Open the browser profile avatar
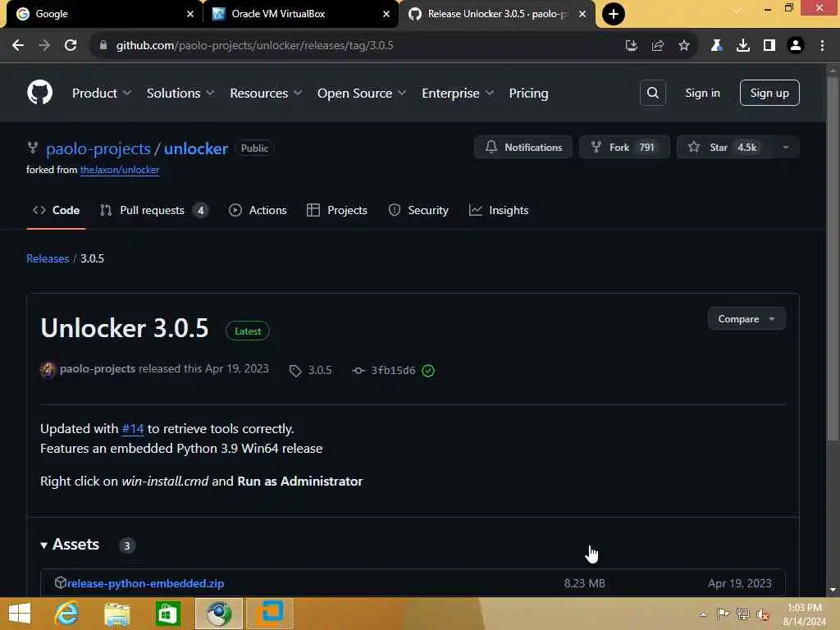 796,46
